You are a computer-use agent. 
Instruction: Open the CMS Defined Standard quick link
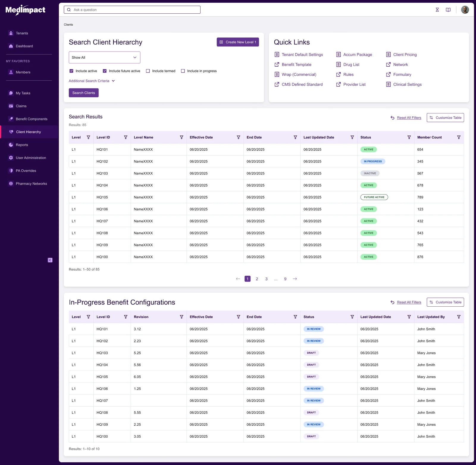pos(302,85)
